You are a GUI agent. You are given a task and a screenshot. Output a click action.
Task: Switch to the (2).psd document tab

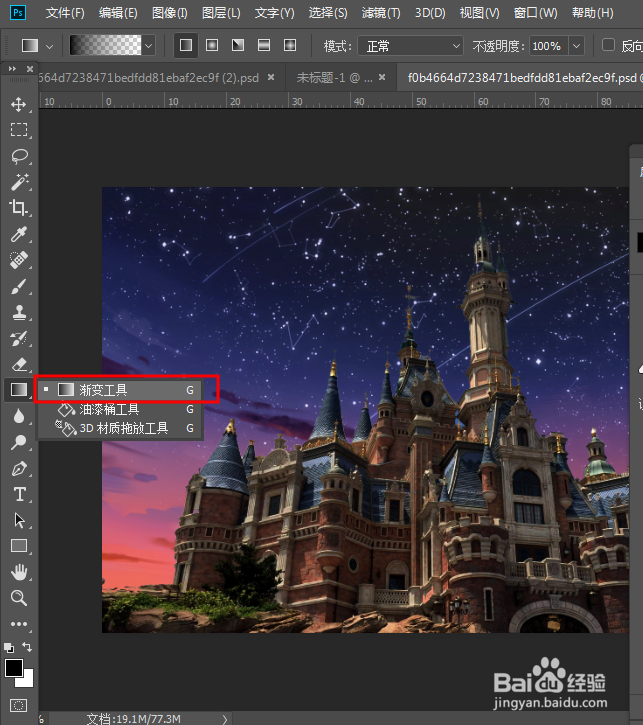point(149,78)
